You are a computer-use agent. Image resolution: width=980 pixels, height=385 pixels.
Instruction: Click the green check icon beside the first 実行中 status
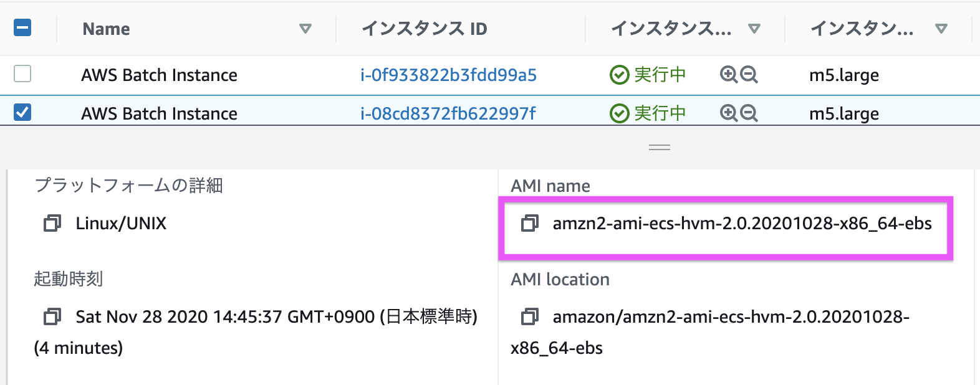(619, 74)
